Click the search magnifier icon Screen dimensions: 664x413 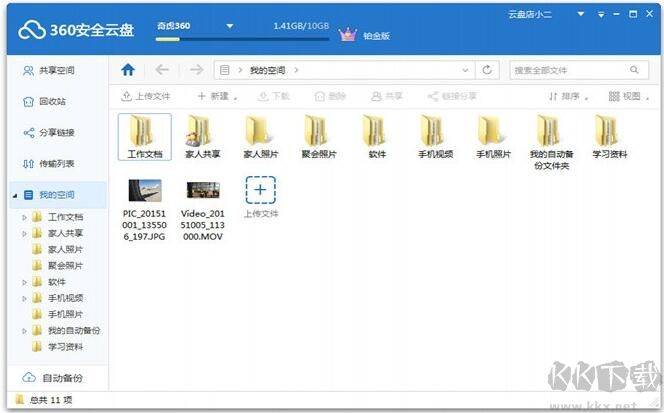tap(634, 70)
